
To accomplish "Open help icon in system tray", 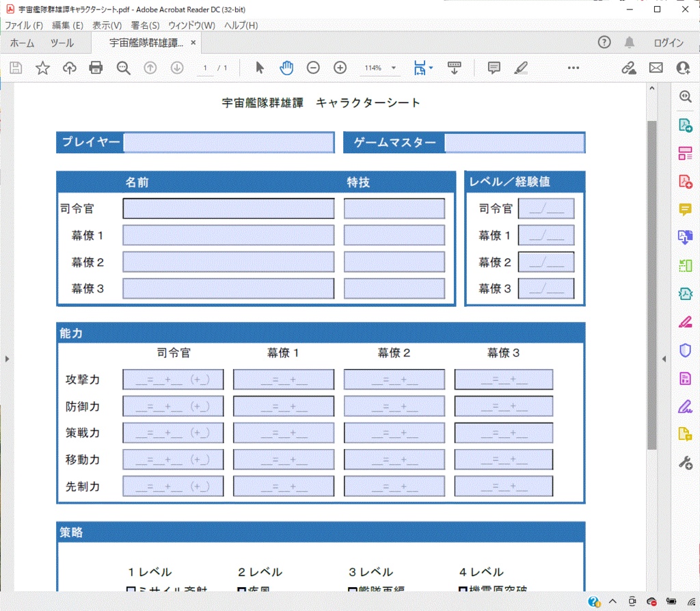I will (x=594, y=601).
